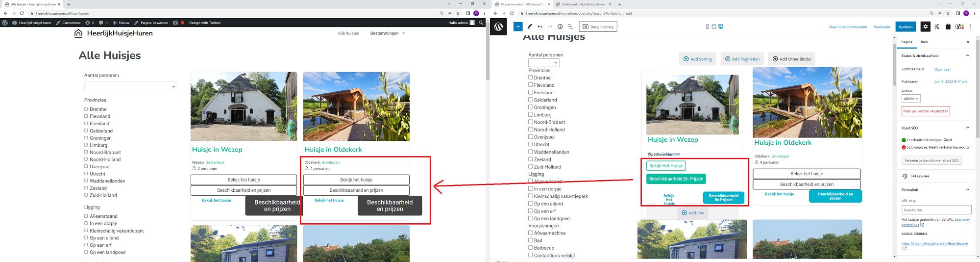This screenshot has width=980, height=262.
Task: Click the Yoast icon in admin bar
Action: point(175,23)
